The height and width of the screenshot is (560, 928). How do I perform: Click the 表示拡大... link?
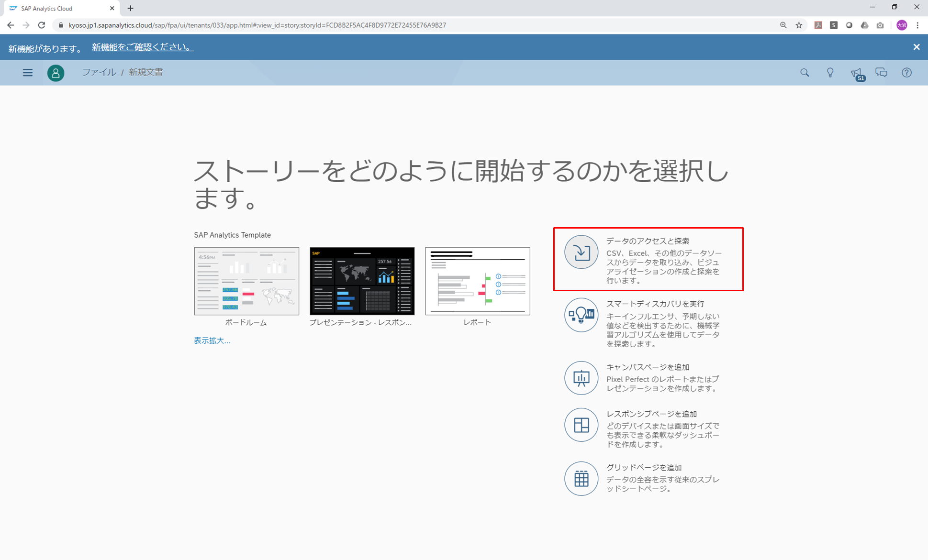(212, 340)
